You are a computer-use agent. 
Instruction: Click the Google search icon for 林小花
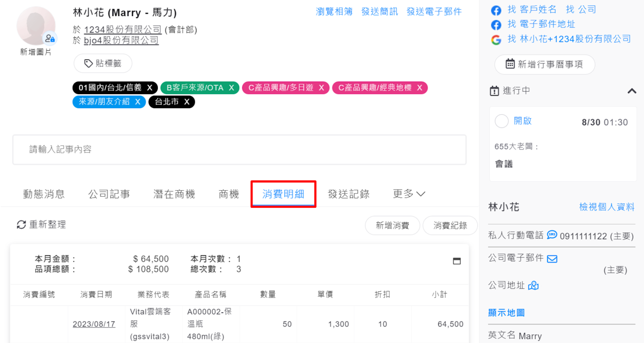click(496, 40)
